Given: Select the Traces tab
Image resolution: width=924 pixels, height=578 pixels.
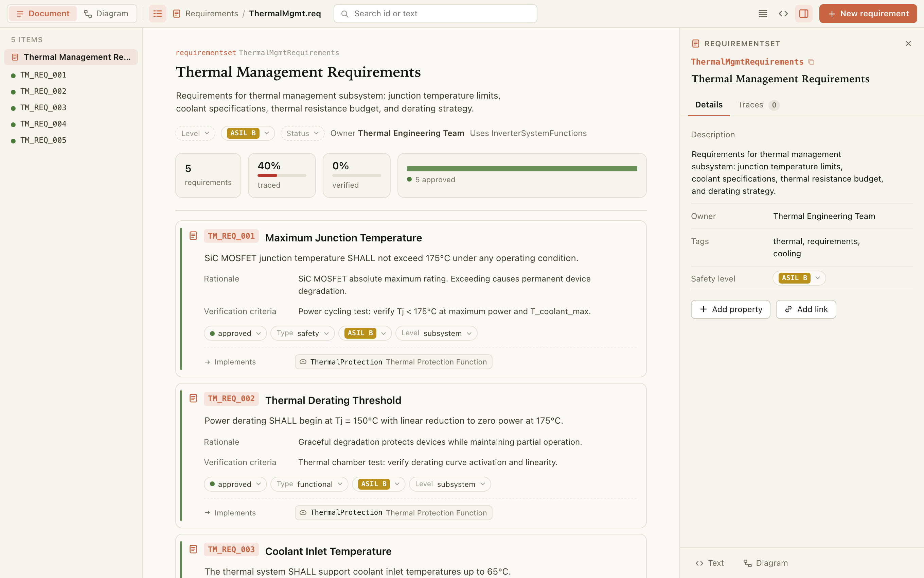Looking at the screenshot, I should tap(758, 105).
